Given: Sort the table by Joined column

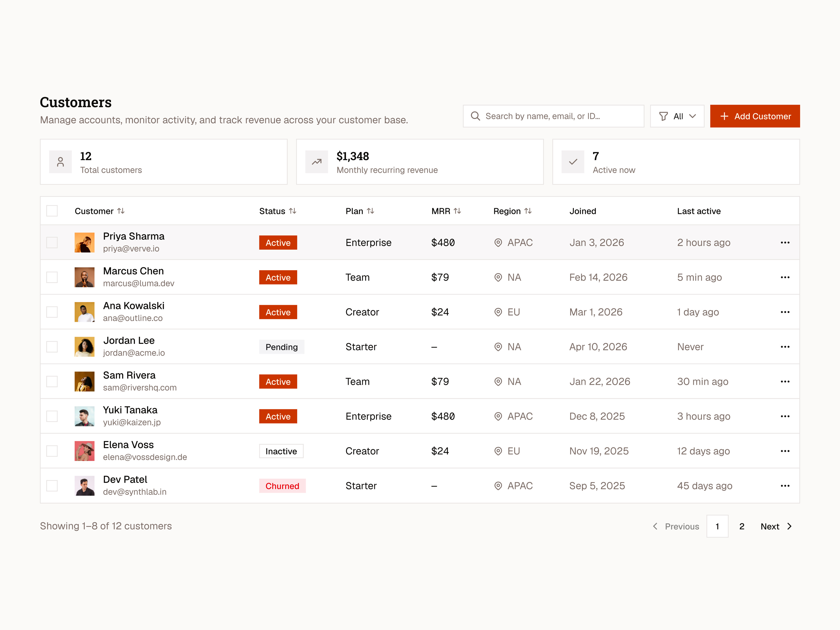Looking at the screenshot, I should tap(583, 211).
